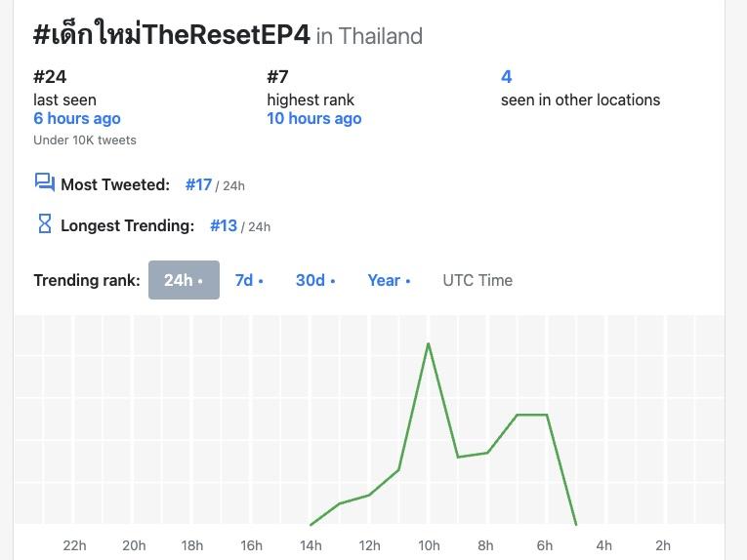Click the Most Tweeted speech bubbles icon
This screenshot has width=747, height=560.
pyautogui.click(x=44, y=182)
